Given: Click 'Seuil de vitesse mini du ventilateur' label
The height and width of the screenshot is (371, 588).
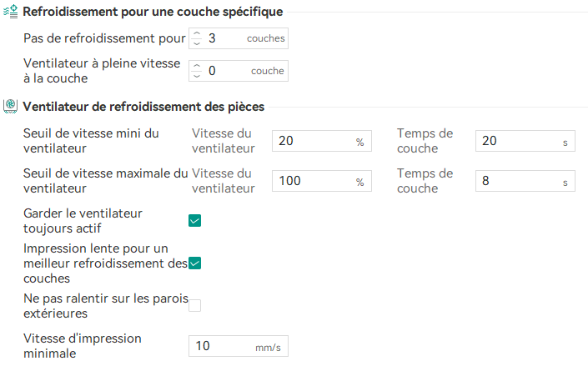Looking at the screenshot, I should click(93, 141).
